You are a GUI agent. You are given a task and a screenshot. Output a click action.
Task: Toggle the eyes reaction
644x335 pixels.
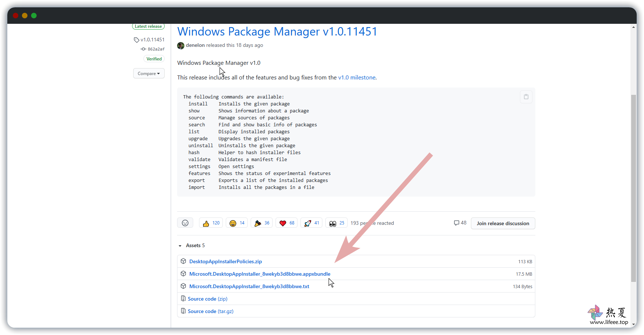337,223
